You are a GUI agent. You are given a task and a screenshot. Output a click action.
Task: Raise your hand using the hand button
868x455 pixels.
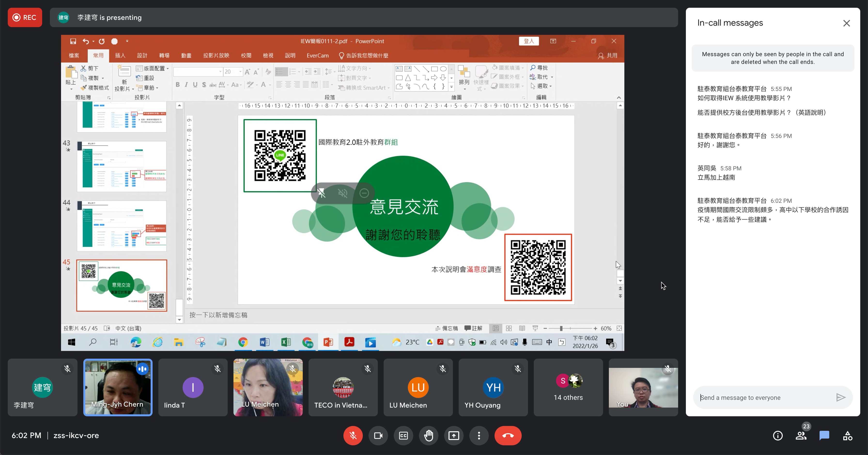pos(429,435)
